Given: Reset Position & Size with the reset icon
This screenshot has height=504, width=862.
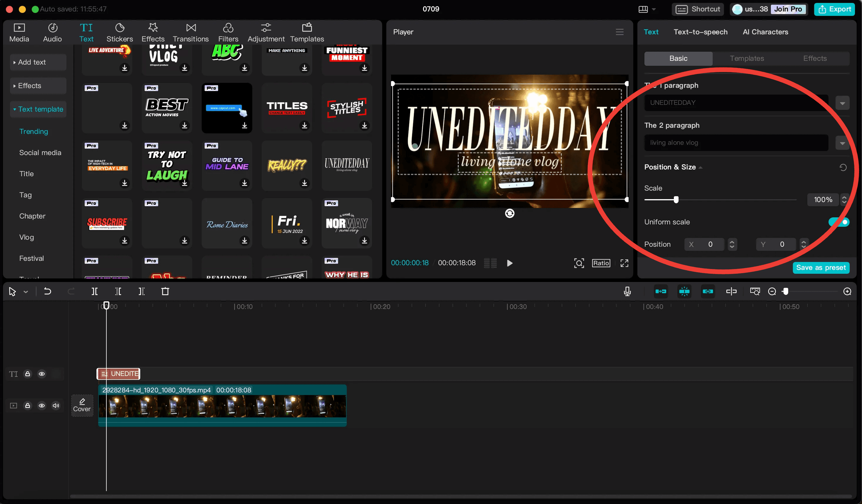Looking at the screenshot, I should point(843,167).
